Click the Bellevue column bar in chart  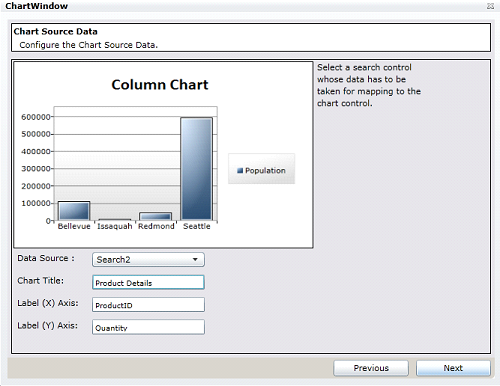pos(74,211)
